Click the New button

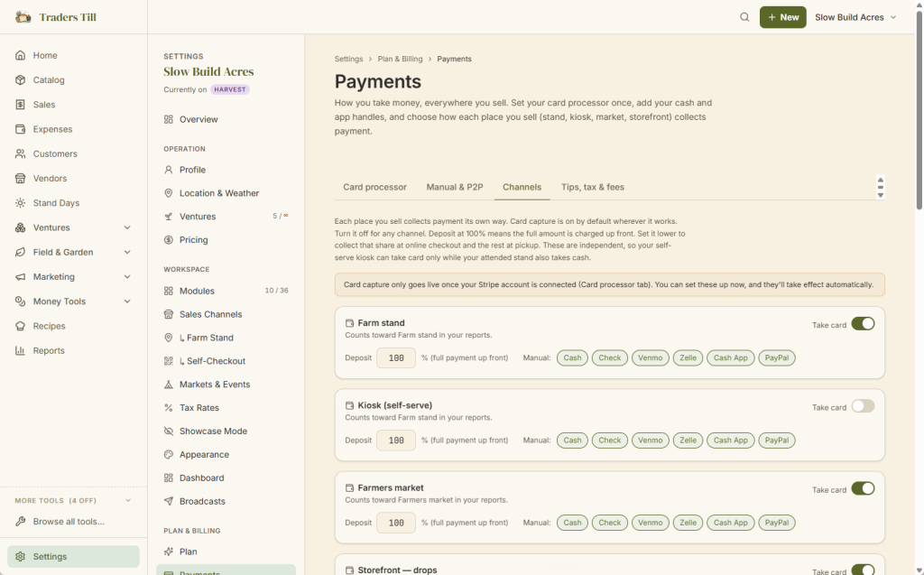pyautogui.click(x=782, y=17)
